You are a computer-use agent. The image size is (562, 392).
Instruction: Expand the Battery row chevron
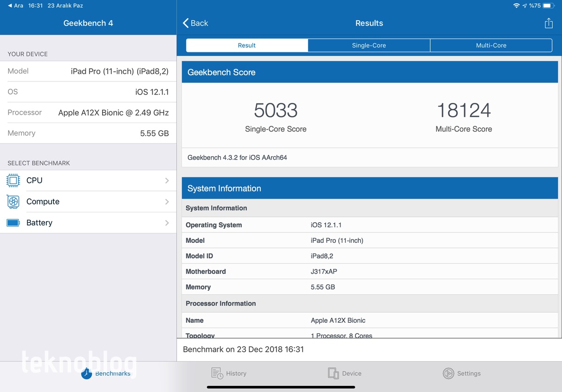coord(167,223)
